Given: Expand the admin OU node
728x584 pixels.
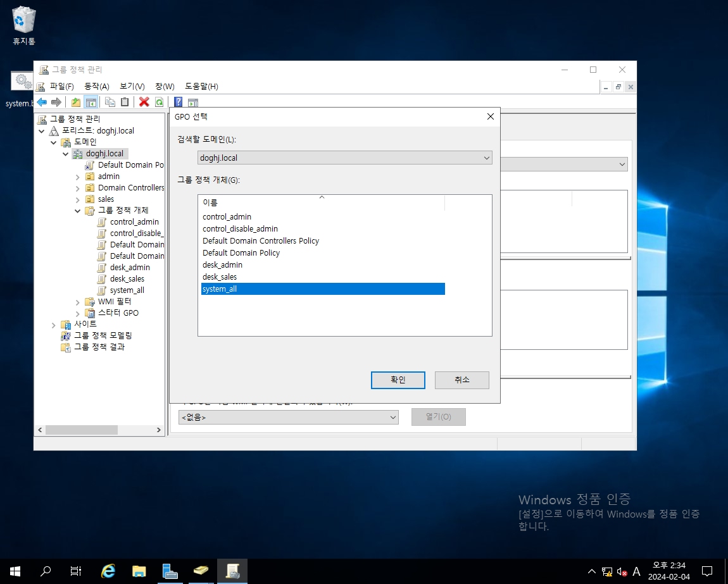Looking at the screenshot, I should [77, 177].
